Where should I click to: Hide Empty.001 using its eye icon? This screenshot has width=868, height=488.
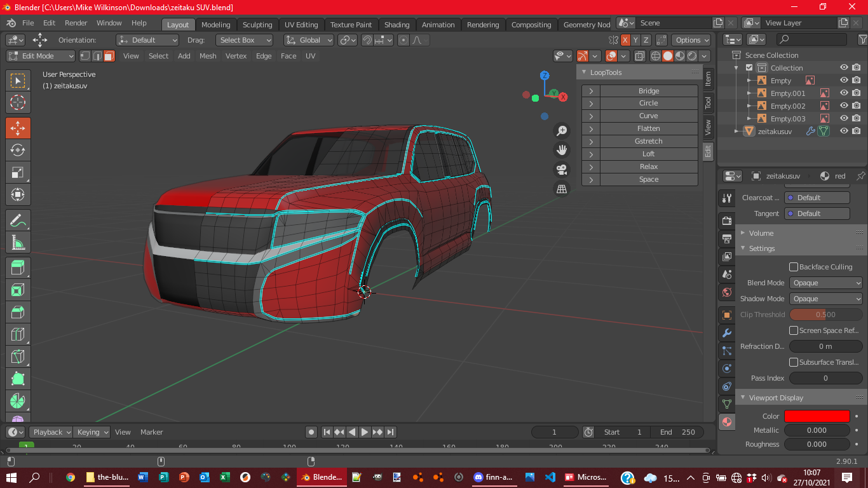[844, 93]
